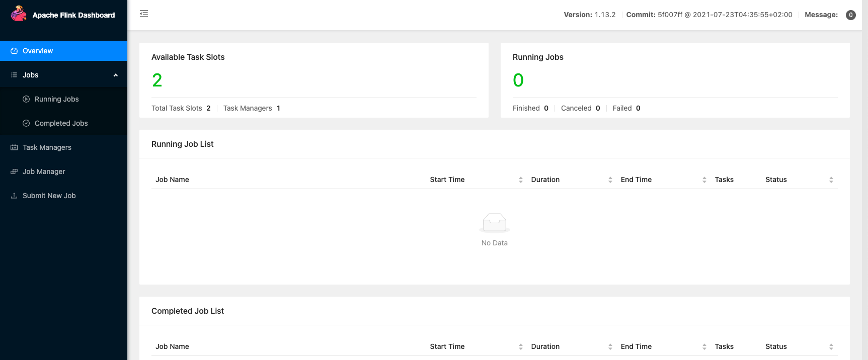Click the Running Jobs count 0
Screen dimensions: 868x360
(x=518, y=80)
